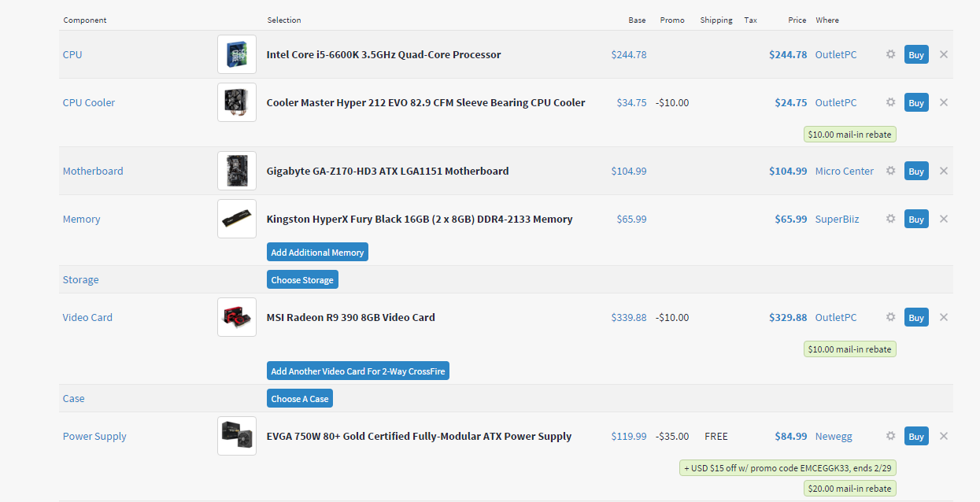Click the Promo column header
This screenshot has width=980, height=502.
click(x=672, y=20)
